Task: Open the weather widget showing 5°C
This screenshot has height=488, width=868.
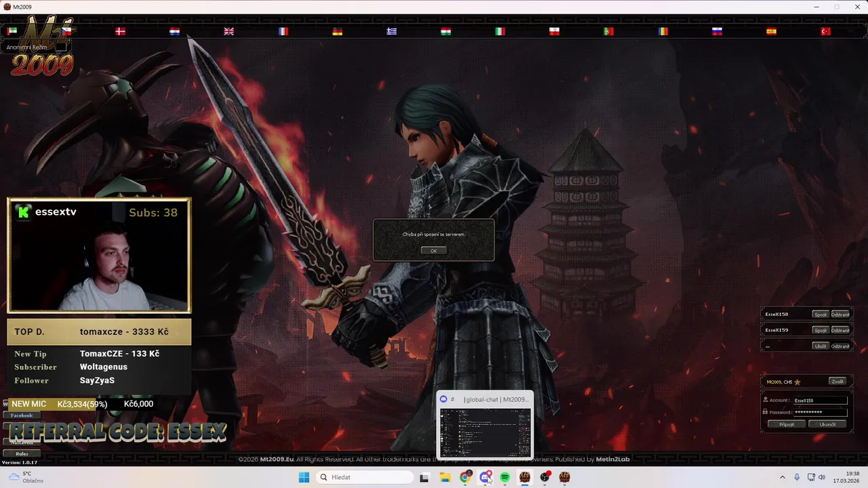Action: [26, 477]
